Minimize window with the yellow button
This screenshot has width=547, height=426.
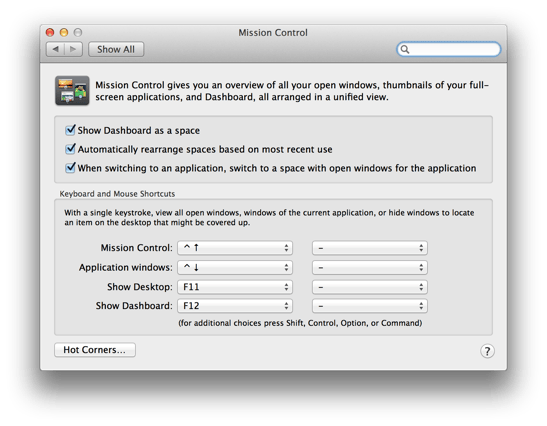64,32
